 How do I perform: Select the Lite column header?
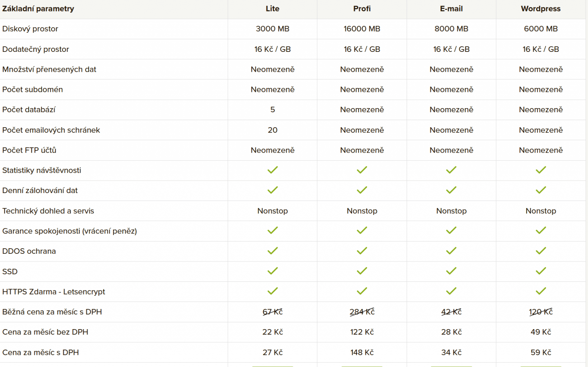point(273,9)
